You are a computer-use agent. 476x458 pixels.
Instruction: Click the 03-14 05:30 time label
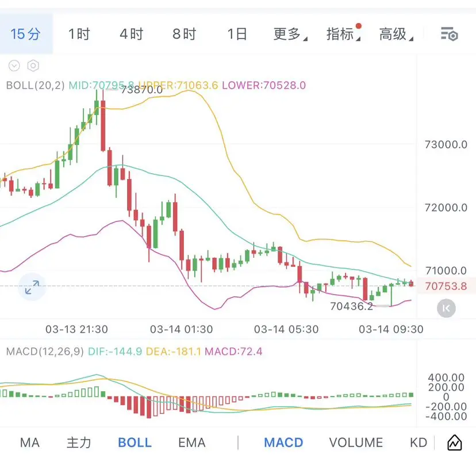[x=286, y=329]
